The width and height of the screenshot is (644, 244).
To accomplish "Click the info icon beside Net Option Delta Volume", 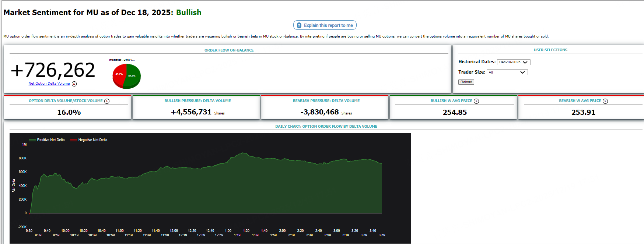I will [74, 84].
